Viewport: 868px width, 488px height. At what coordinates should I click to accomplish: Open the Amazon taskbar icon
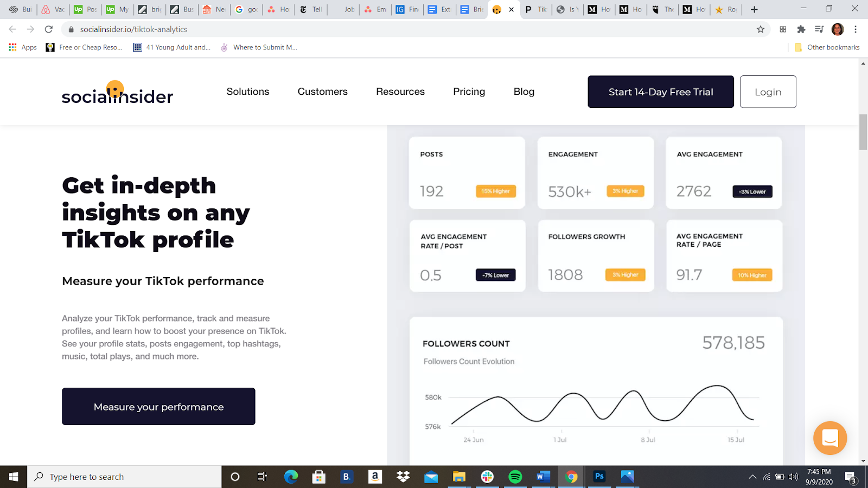point(375,477)
